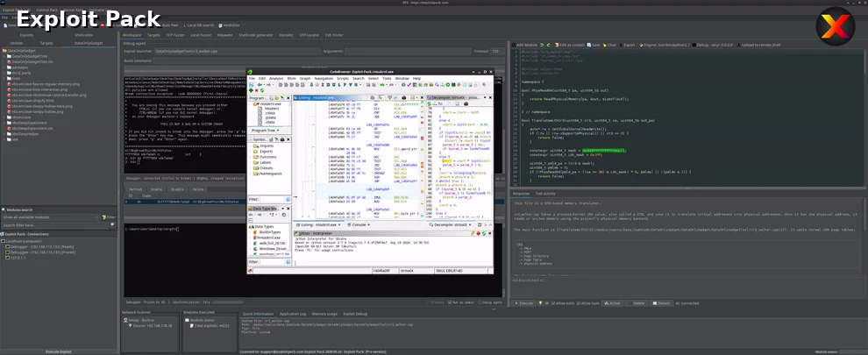The image size is (868, 355).
Task: Expand Imports in Symbol Tree
Action: coord(250,146)
